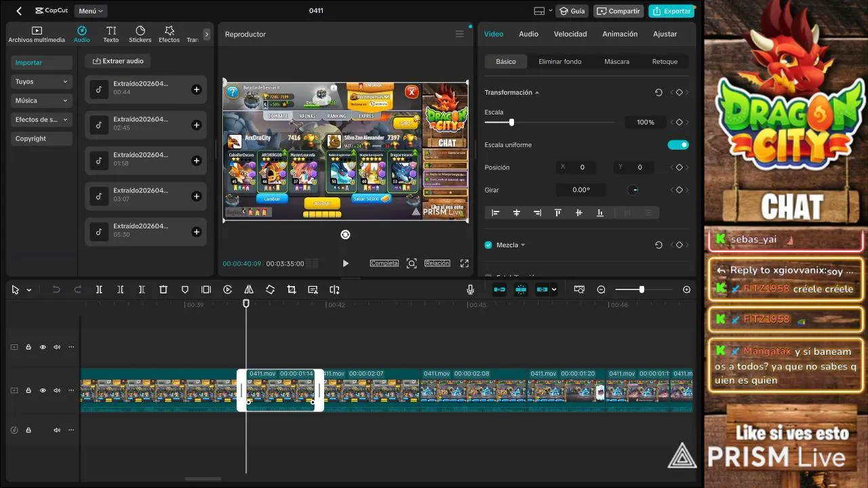This screenshot has width=868, height=488.
Task: Switch to the Animación tab
Action: (620, 34)
